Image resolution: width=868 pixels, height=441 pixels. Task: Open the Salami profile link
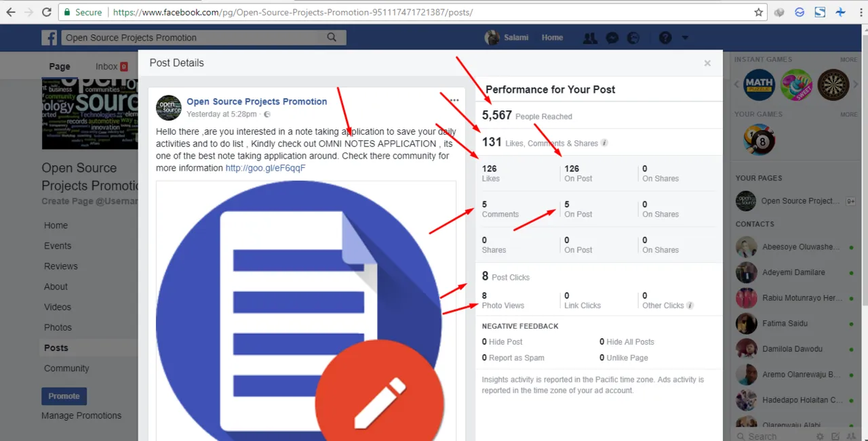click(x=507, y=38)
